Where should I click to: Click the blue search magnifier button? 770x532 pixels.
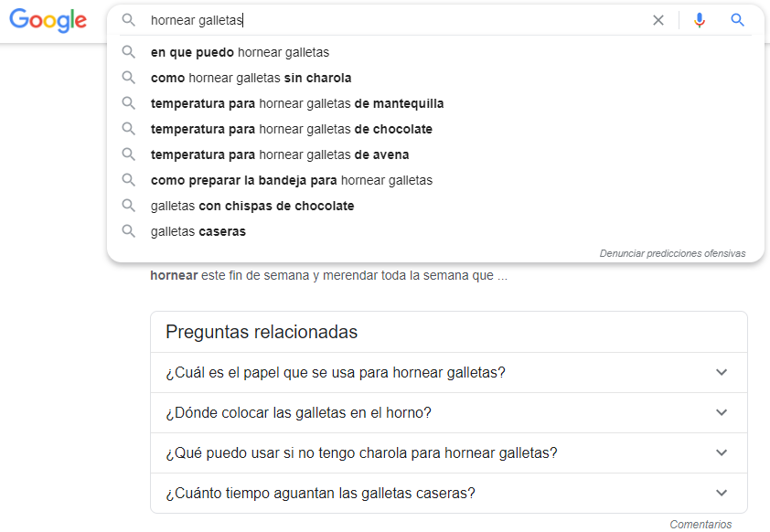(x=738, y=20)
